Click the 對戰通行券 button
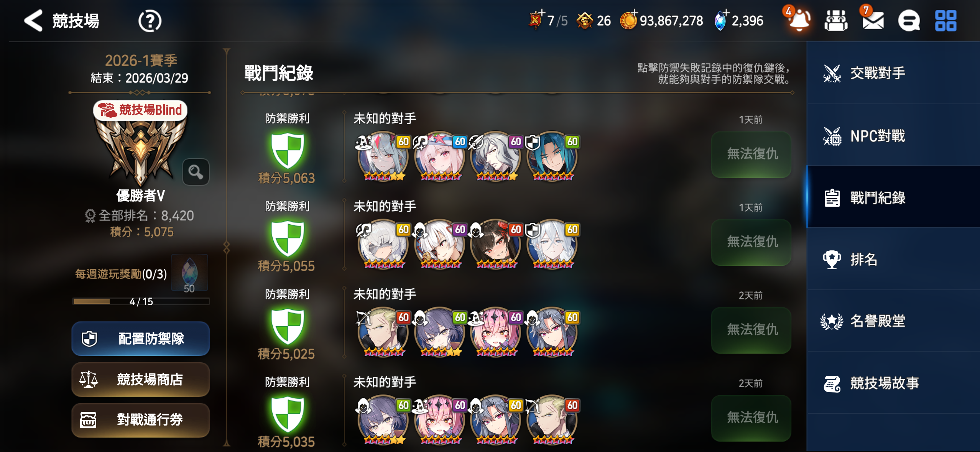This screenshot has width=980, height=452. click(x=140, y=420)
